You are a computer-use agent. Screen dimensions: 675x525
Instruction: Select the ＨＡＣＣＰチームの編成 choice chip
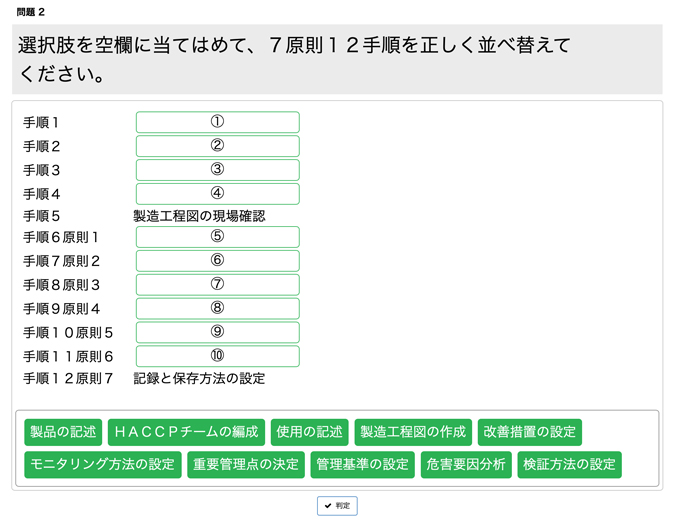pyautogui.click(x=186, y=432)
